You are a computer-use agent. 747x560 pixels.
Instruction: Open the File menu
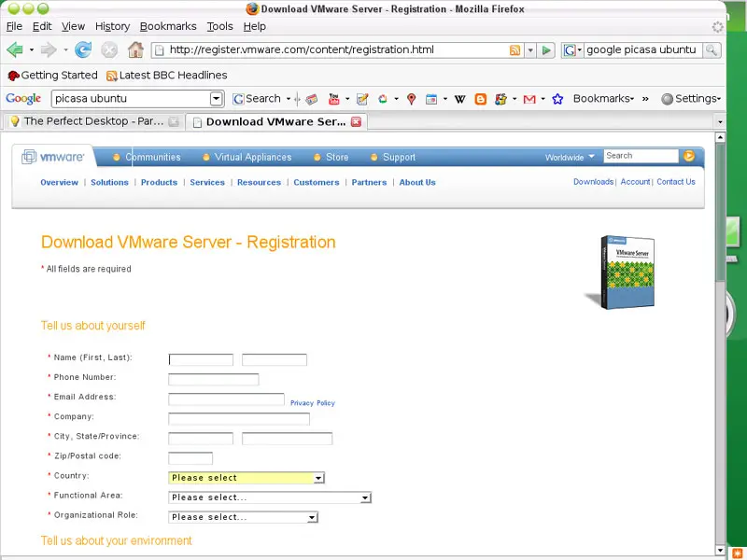(14, 26)
